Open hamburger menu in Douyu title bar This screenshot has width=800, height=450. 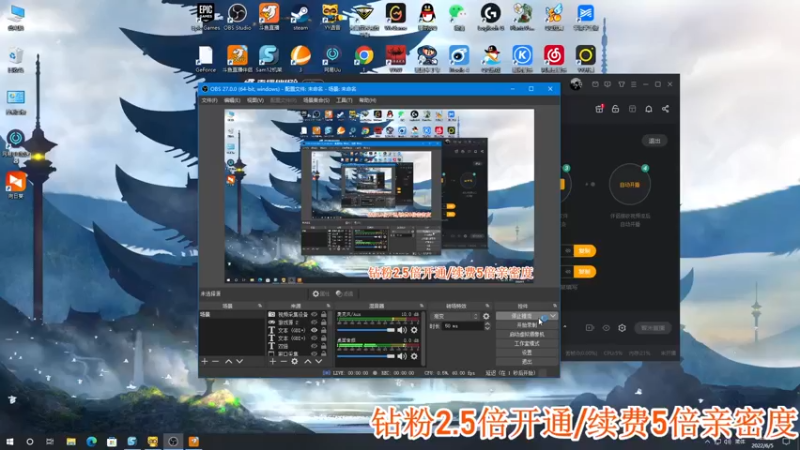(x=634, y=84)
